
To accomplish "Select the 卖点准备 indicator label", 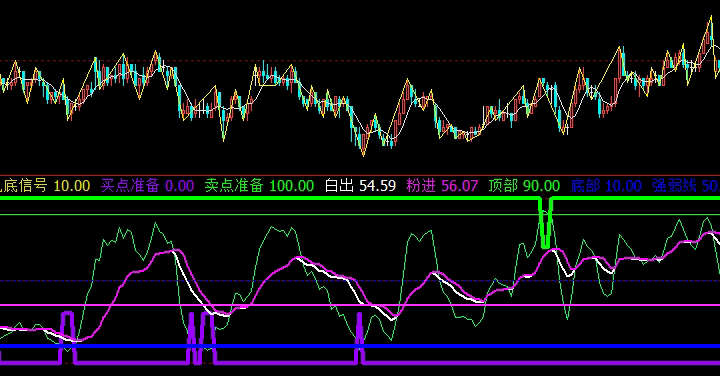I will 234,186.
